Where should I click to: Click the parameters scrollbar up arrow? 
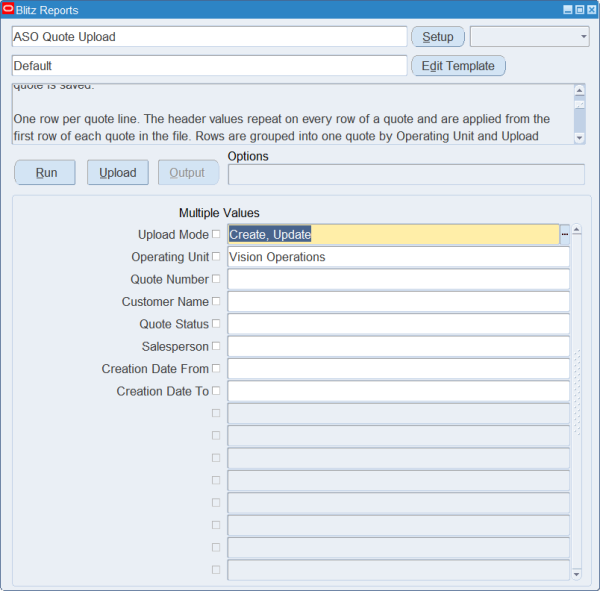coord(577,229)
